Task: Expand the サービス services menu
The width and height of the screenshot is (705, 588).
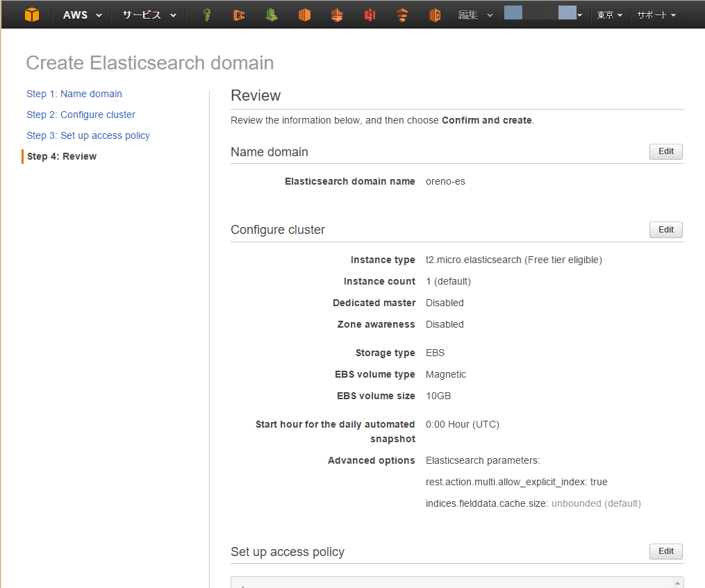Action: pos(149,15)
